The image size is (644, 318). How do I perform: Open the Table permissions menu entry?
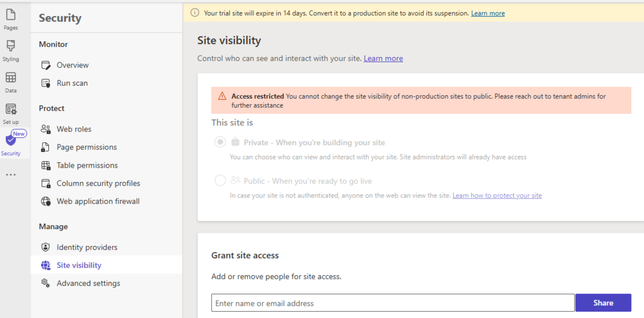pos(87,165)
